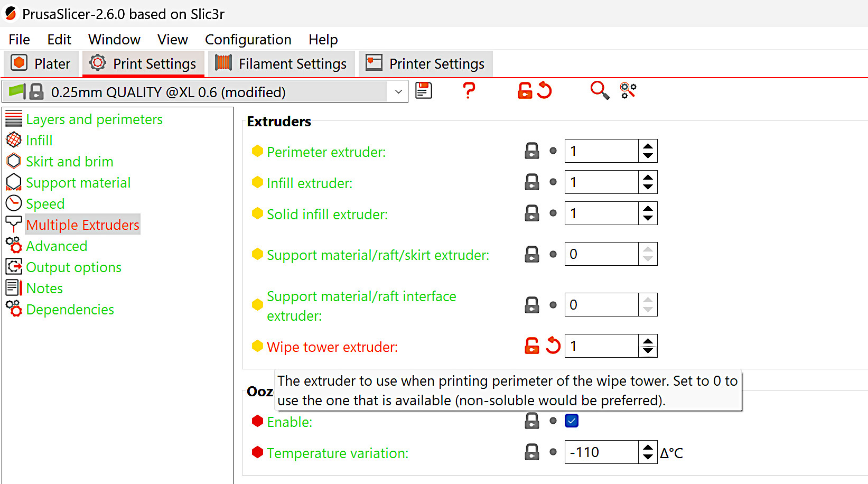Click the save preset floppy icon
This screenshot has height=484, width=868.
[423, 90]
